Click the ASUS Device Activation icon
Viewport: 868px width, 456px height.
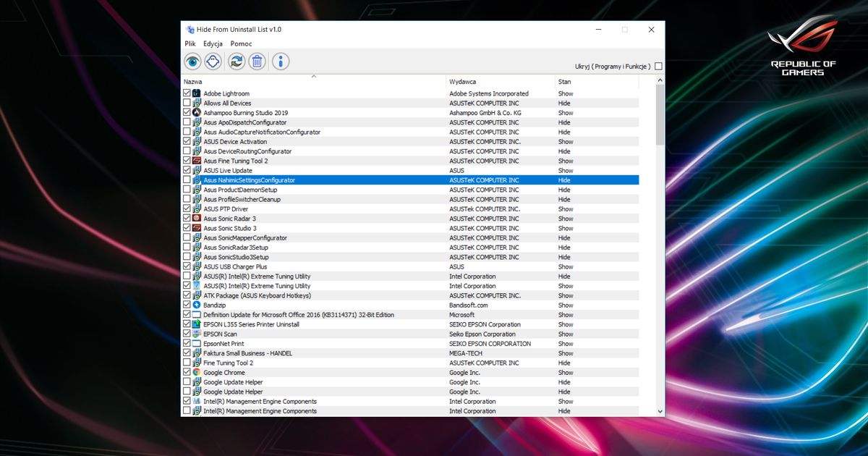click(197, 142)
